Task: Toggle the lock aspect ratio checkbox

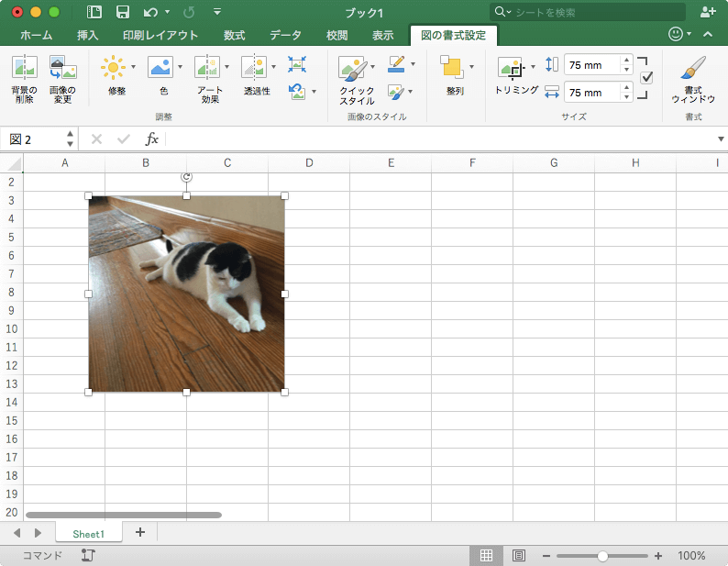Action: [646, 77]
